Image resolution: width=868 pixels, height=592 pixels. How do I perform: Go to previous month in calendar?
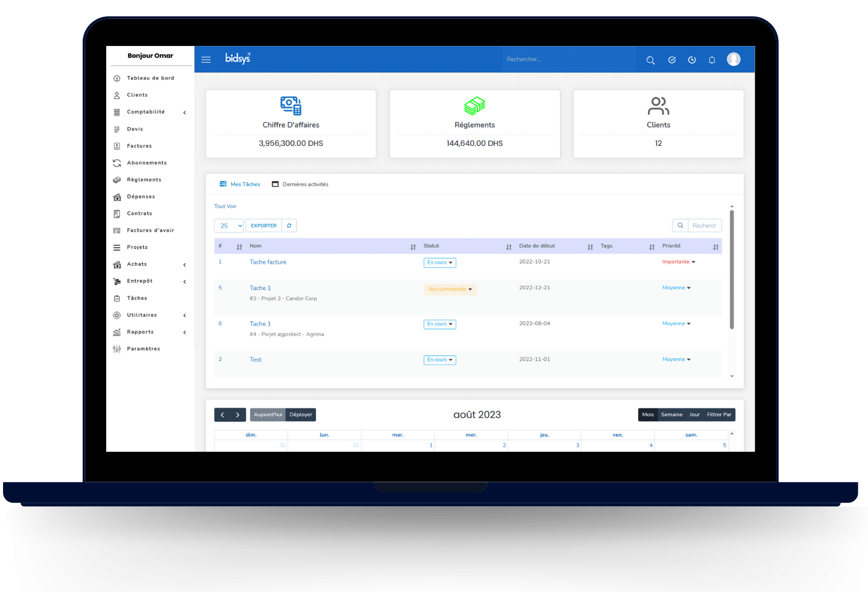tap(222, 415)
